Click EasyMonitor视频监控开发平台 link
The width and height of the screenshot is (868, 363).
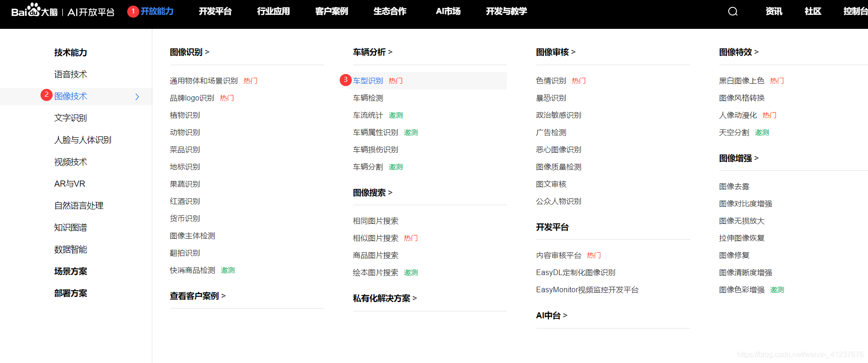(x=587, y=290)
